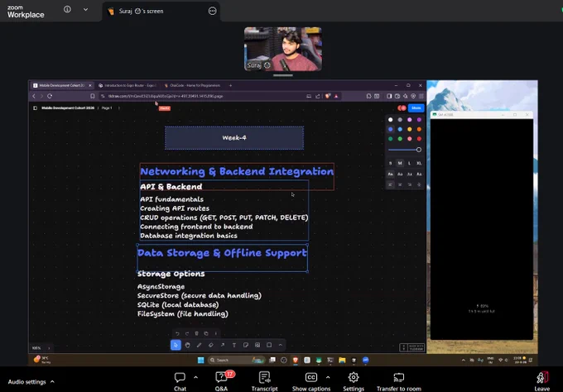Open the tldraw sidebar menu icon
This screenshot has width=563, height=392.
point(35,108)
